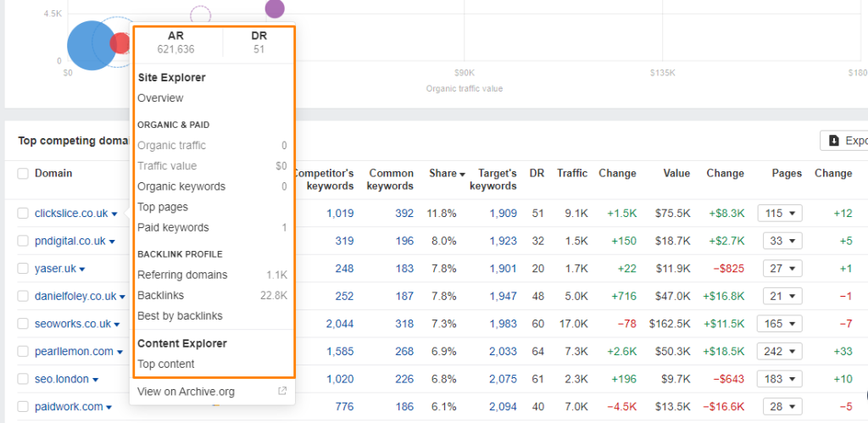The height and width of the screenshot is (423, 868).
Task: Open the pndigital.co.uk domain link
Action: point(70,241)
